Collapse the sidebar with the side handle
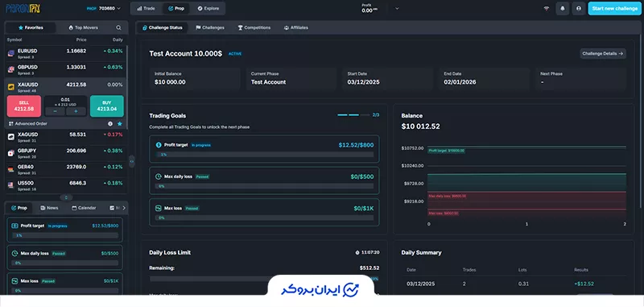The image size is (644, 307). (132, 161)
